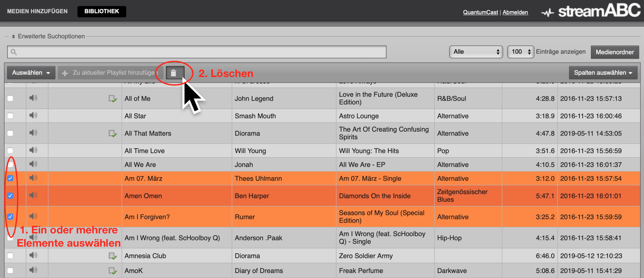
Task: Click playlist checkmark icon for All of Me
Action: tap(113, 99)
